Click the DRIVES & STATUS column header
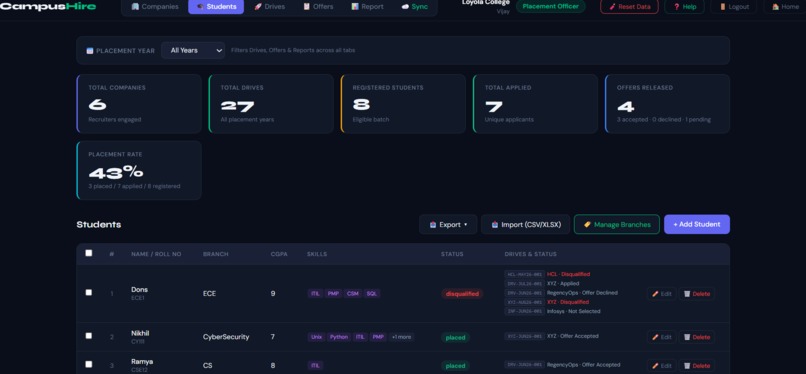Screen dimensions: 806x374 click(x=530, y=254)
